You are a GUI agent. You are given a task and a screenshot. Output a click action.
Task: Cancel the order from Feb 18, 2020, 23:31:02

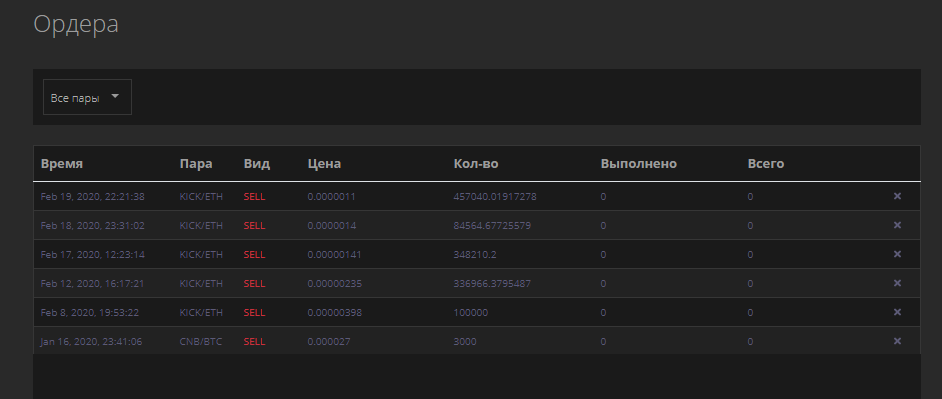pyautogui.click(x=897, y=225)
